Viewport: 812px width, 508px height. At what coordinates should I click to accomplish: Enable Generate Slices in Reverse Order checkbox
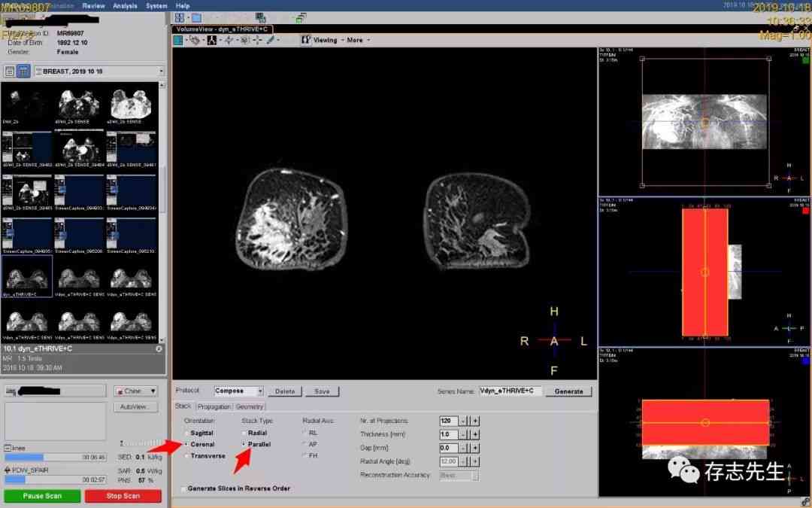coord(183,489)
